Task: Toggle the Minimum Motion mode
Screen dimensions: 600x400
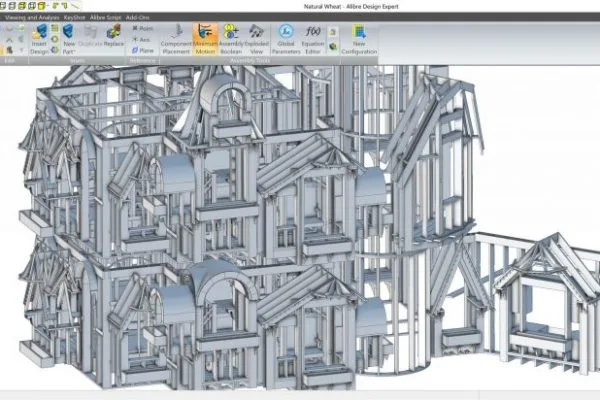Action: coord(205,39)
